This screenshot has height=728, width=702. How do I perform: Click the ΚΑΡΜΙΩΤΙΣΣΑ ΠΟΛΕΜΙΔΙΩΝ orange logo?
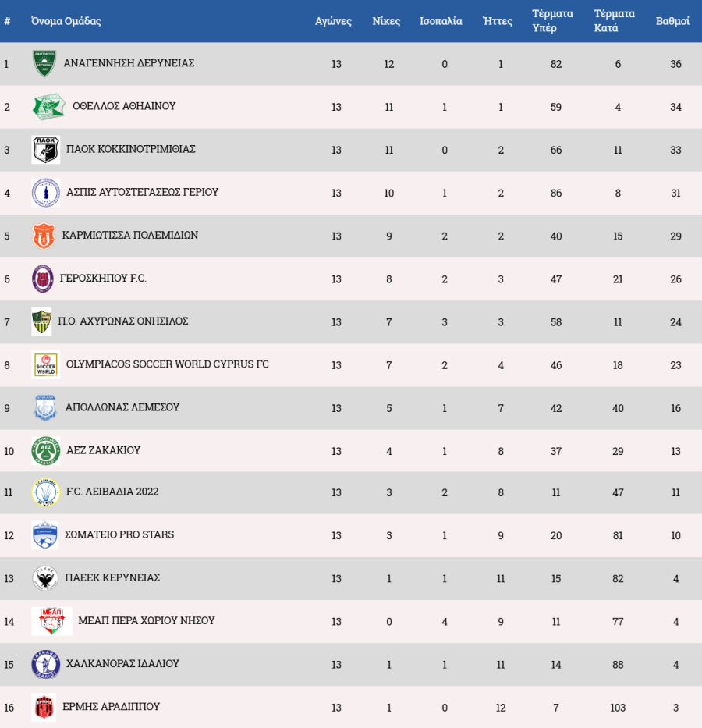tap(44, 236)
